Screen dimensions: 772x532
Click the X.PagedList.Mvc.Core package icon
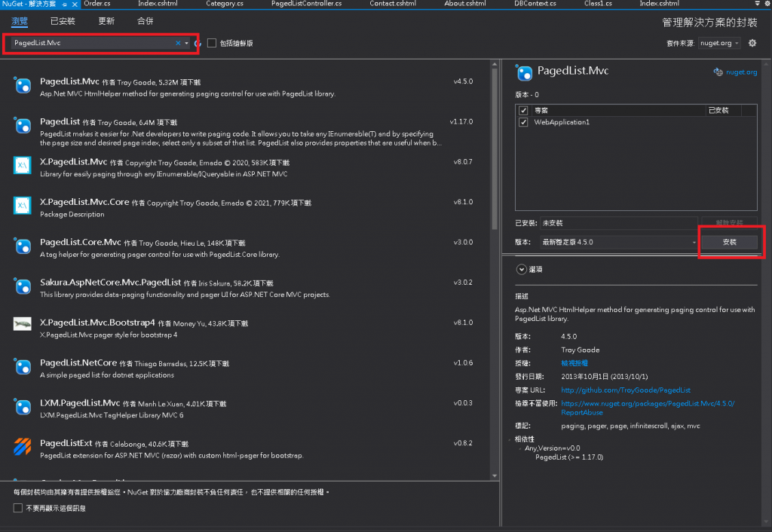[22, 206]
